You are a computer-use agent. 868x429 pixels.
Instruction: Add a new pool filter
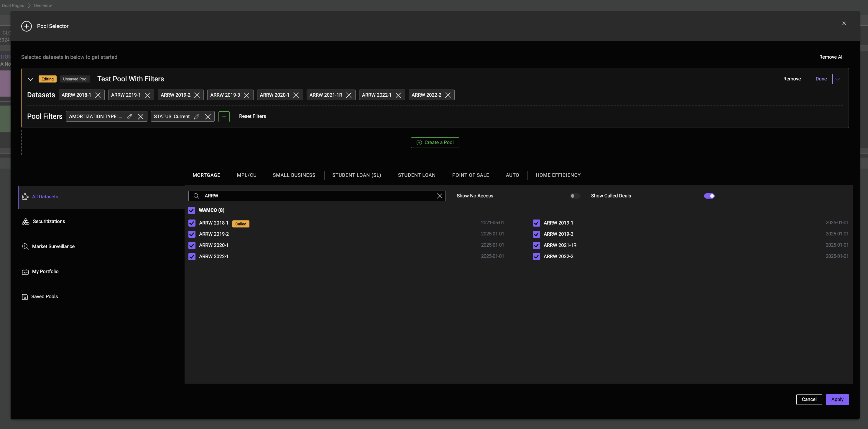click(224, 116)
